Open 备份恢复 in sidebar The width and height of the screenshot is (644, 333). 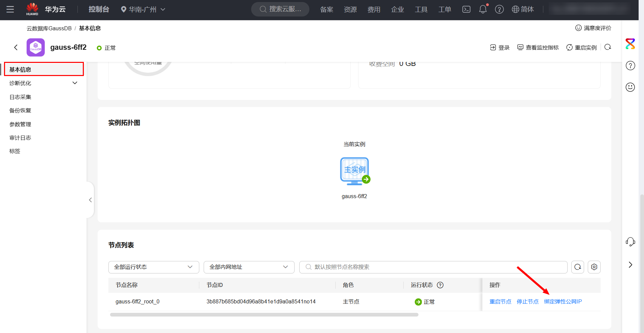20,110
